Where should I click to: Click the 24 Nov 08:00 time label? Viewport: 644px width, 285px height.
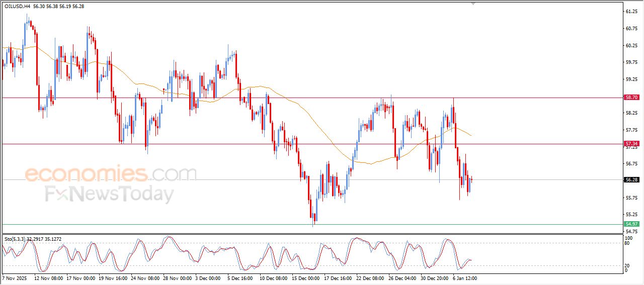(145, 278)
